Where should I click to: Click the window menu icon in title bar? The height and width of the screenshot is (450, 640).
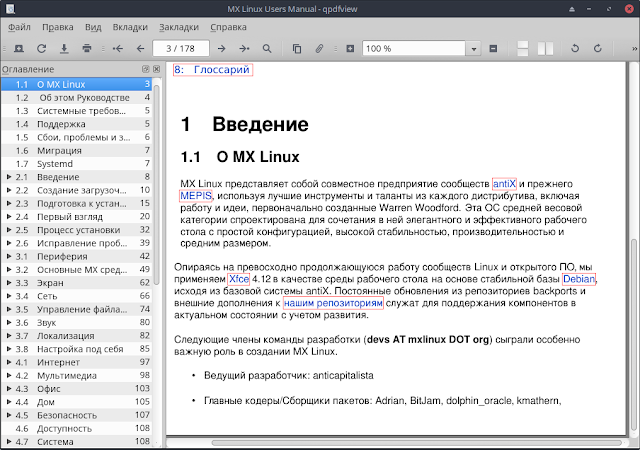11,9
